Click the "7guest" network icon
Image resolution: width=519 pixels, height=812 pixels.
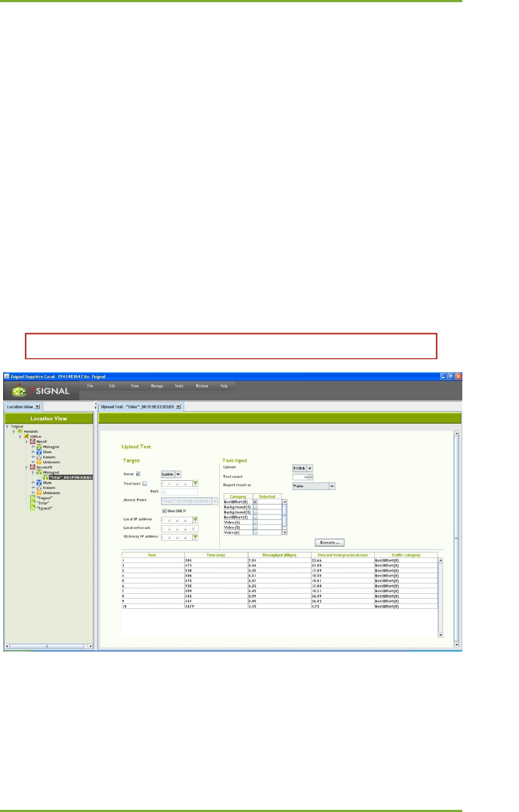coord(32,508)
